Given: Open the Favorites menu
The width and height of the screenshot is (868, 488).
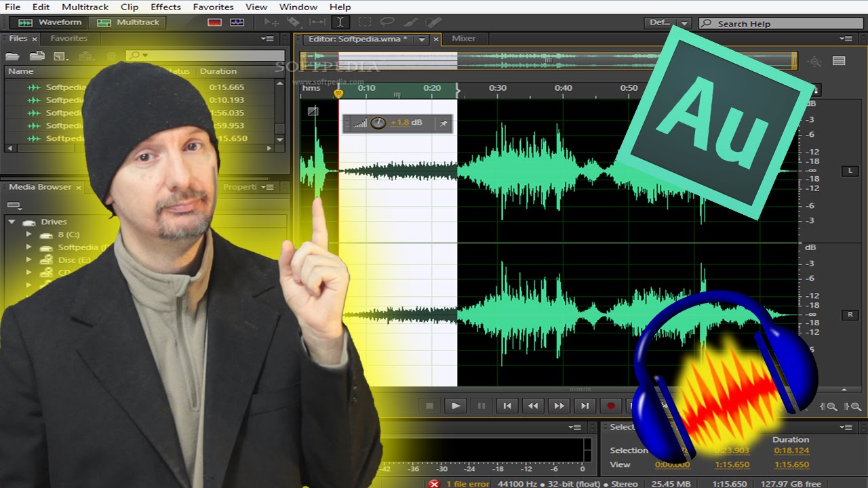Looking at the screenshot, I should (x=214, y=7).
